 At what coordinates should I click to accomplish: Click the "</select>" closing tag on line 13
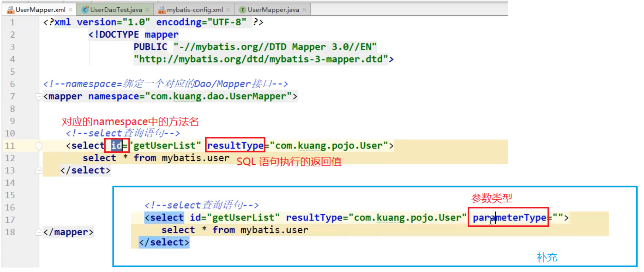[85, 170]
